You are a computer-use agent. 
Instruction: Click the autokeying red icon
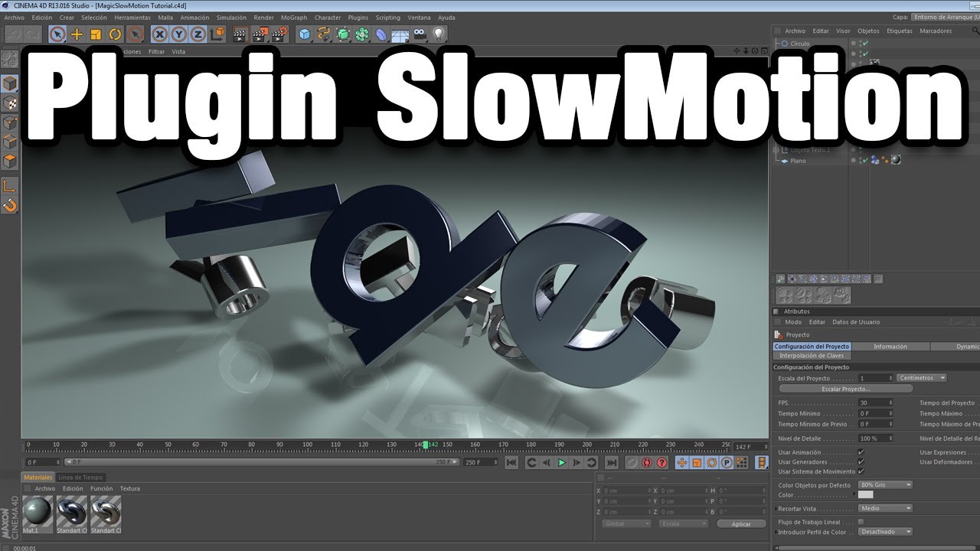click(647, 462)
